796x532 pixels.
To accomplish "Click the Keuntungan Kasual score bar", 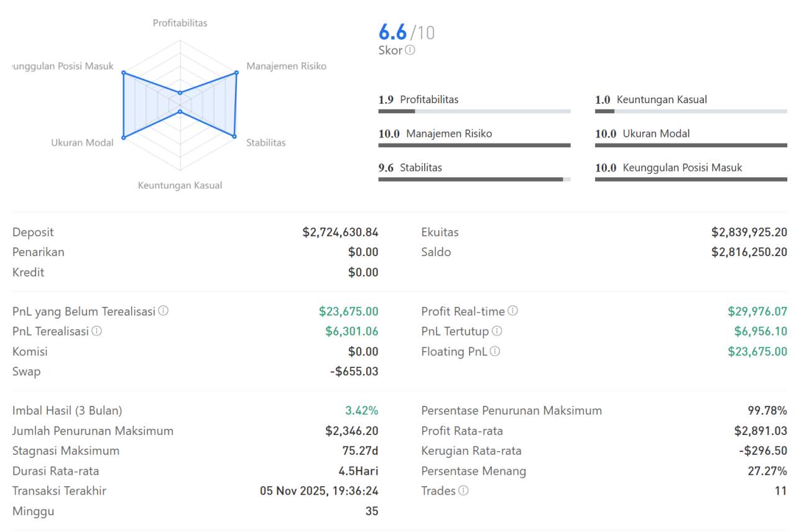I will (690, 111).
